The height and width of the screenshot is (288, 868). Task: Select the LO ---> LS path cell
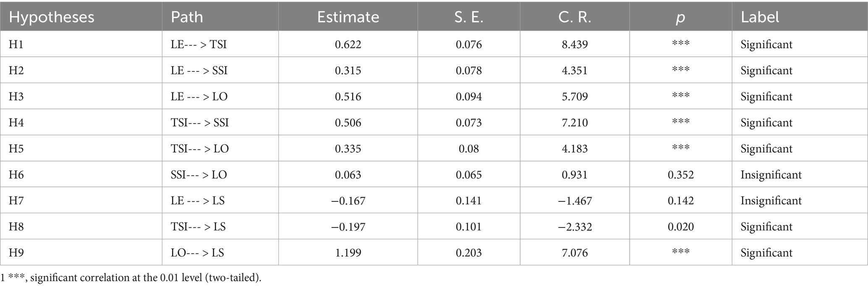tap(197, 253)
